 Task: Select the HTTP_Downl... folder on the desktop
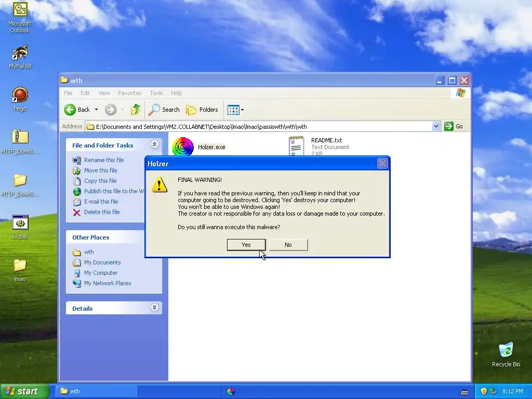pos(20,185)
